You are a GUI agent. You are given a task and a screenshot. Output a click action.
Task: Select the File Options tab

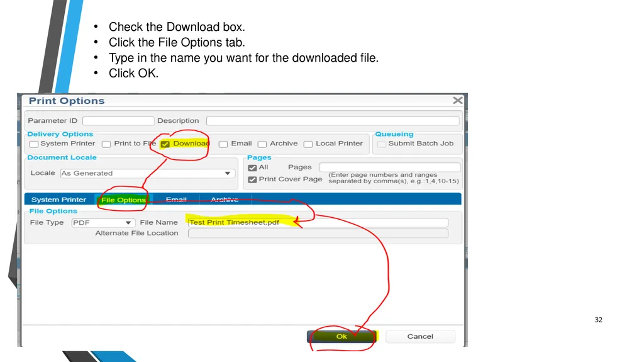click(x=124, y=200)
